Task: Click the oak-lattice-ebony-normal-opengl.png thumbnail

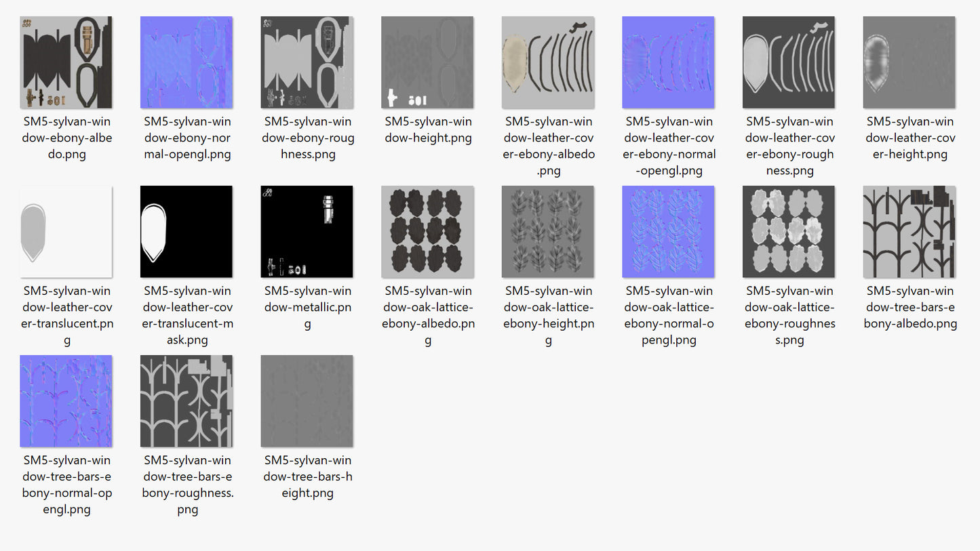Action: (x=668, y=232)
